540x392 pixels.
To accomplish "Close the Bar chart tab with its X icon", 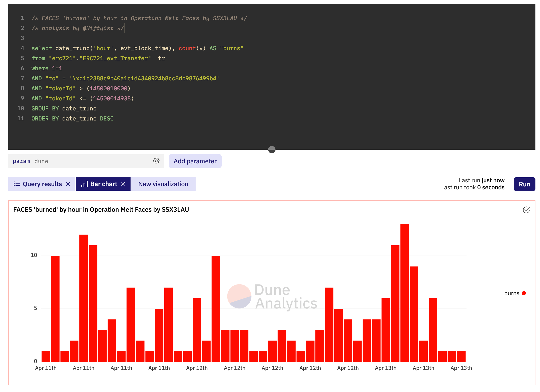I will pos(123,184).
